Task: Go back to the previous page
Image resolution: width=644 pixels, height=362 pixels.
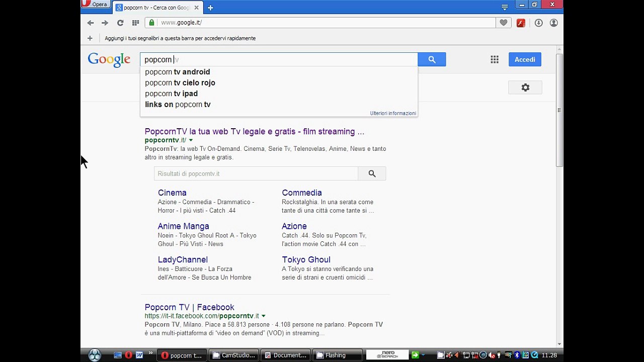Action: [x=91, y=23]
